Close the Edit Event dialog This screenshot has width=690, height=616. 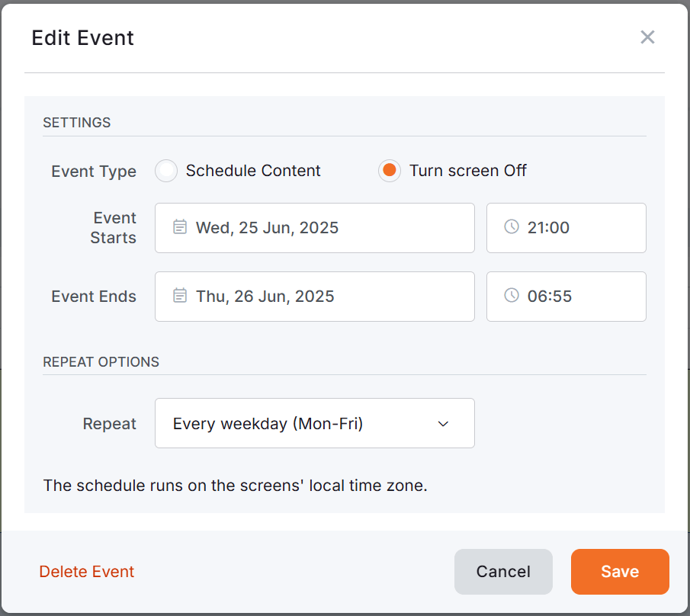click(x=647, y=37)
